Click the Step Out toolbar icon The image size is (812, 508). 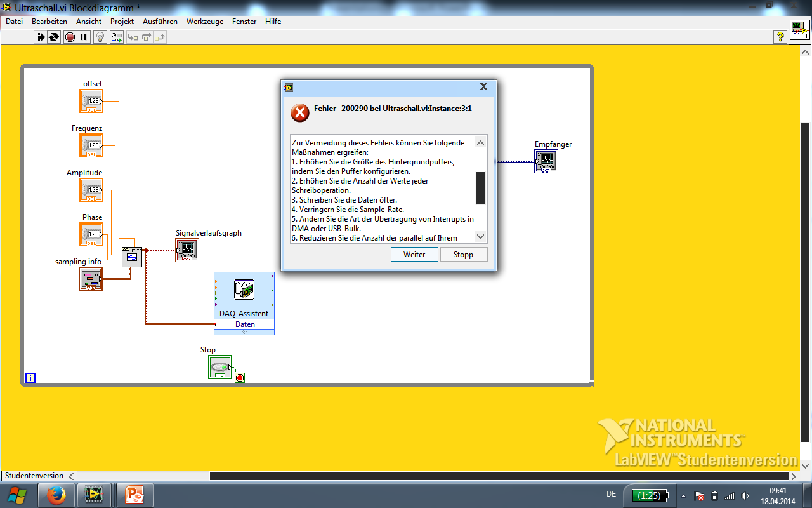[x=160, y=37]
